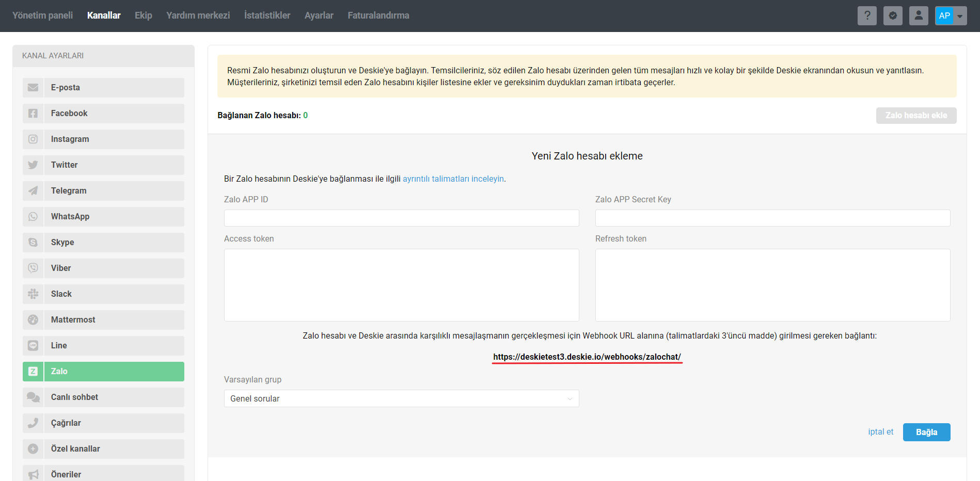Select the Zalo channel
980x481 pixels.
(103, 372)
